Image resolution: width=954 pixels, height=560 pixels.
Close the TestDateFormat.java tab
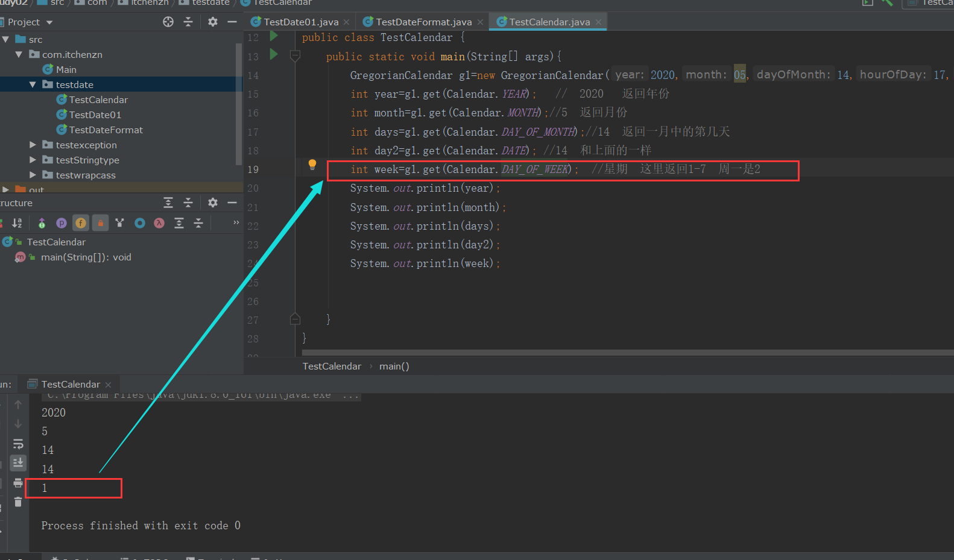[x=480, y=22]
